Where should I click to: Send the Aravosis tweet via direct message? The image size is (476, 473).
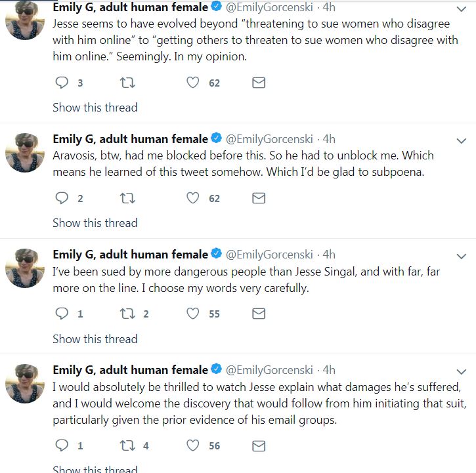tap(259, 198)
